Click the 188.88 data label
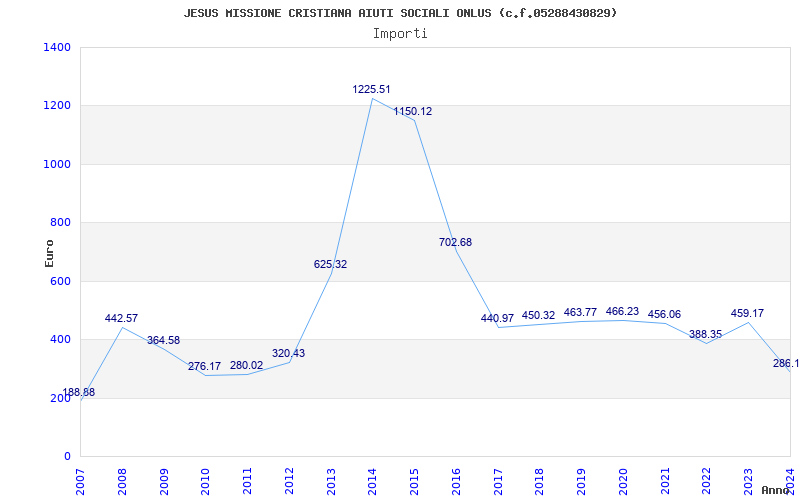The image size is (800, 500). [79, 392]
